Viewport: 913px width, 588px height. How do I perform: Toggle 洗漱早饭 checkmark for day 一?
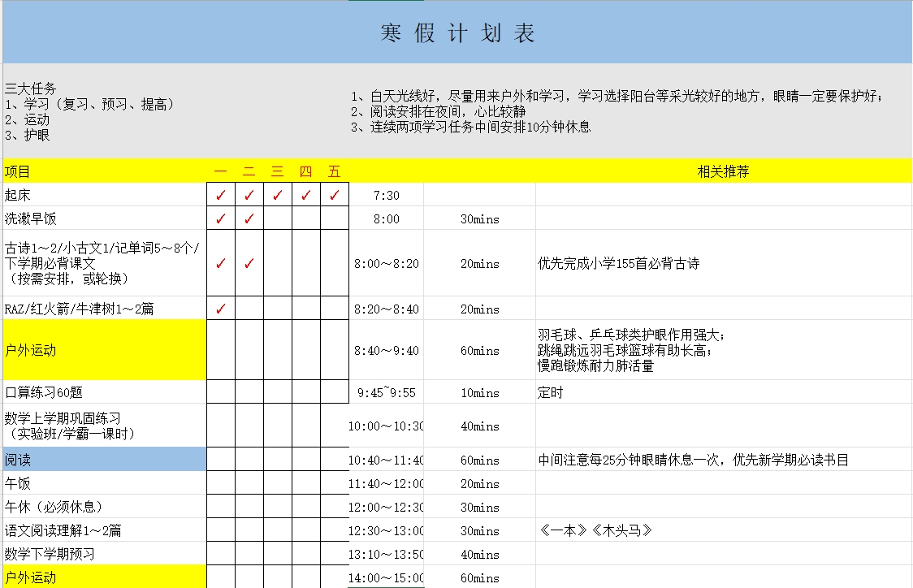pos(221,218)
